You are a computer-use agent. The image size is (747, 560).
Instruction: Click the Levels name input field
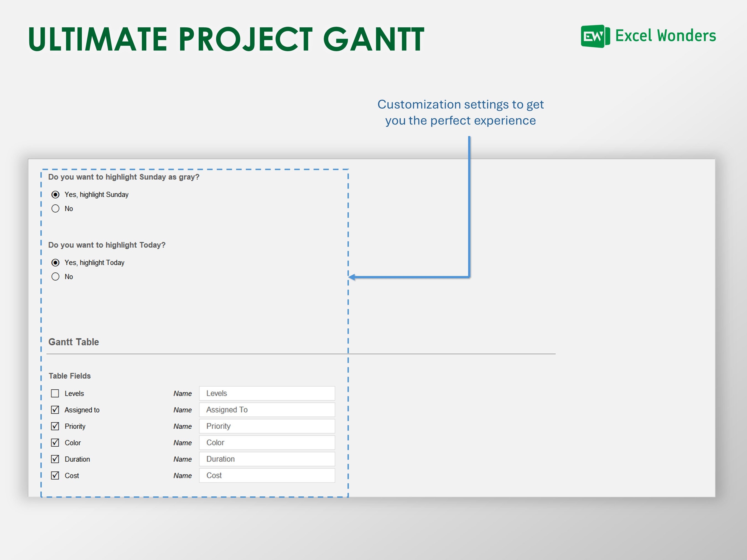click(x=266, y=393)
